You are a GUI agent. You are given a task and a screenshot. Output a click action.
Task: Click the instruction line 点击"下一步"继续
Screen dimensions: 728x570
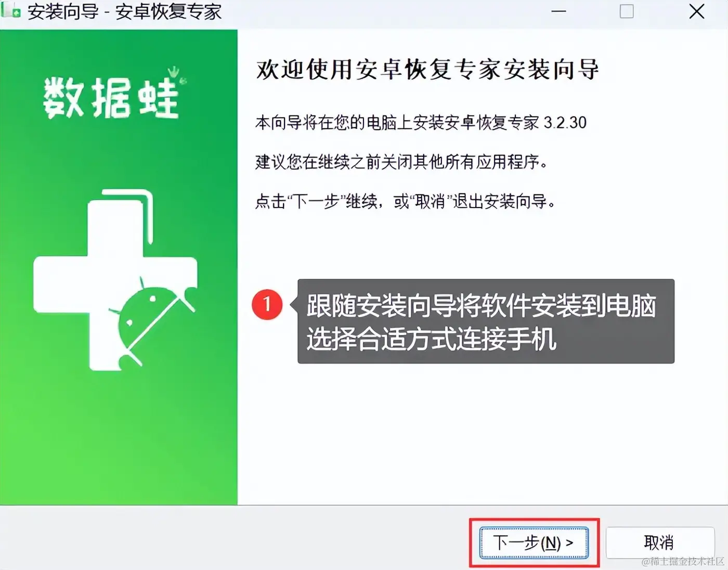point(406,201)
